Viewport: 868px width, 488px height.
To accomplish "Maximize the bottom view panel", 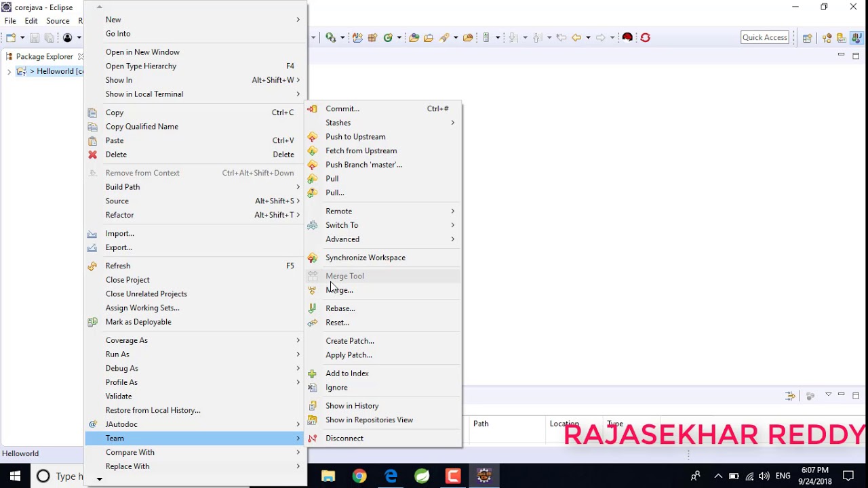I will pos(856,395).
